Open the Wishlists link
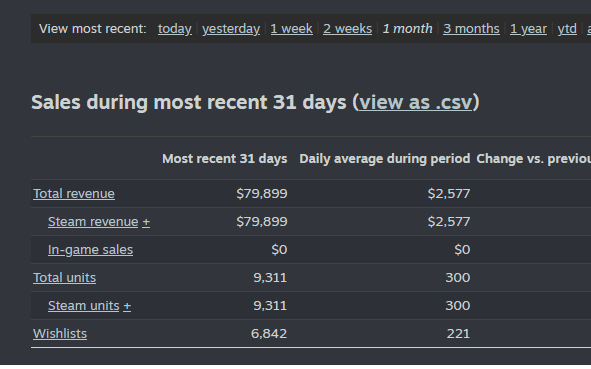The image size is (591, 369). 60,334
